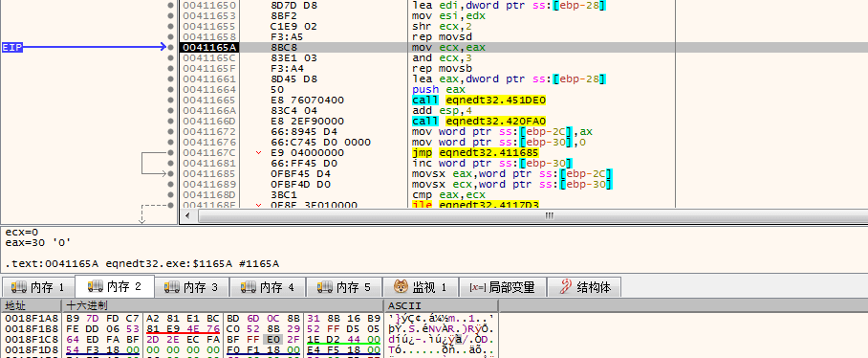Toggle breakpoint dot at address 0041168D
Image resolution: width=868 pixels, height=358 pixels.
point(170,195)
